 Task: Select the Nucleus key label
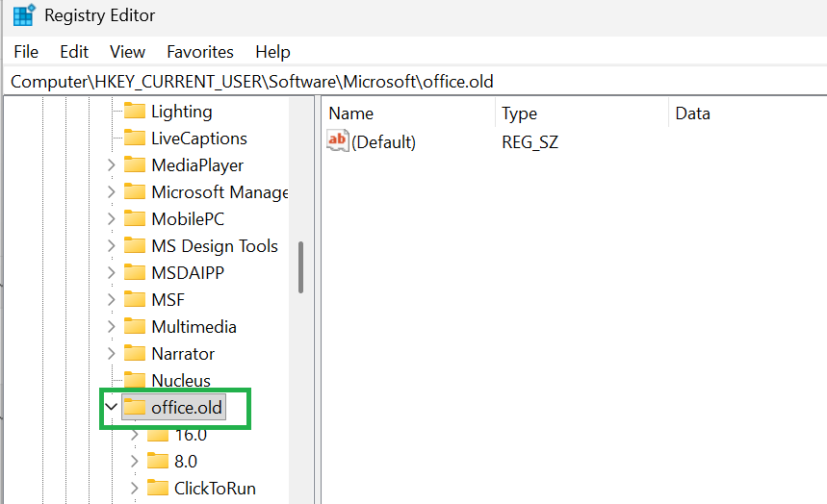coord(181,380)
